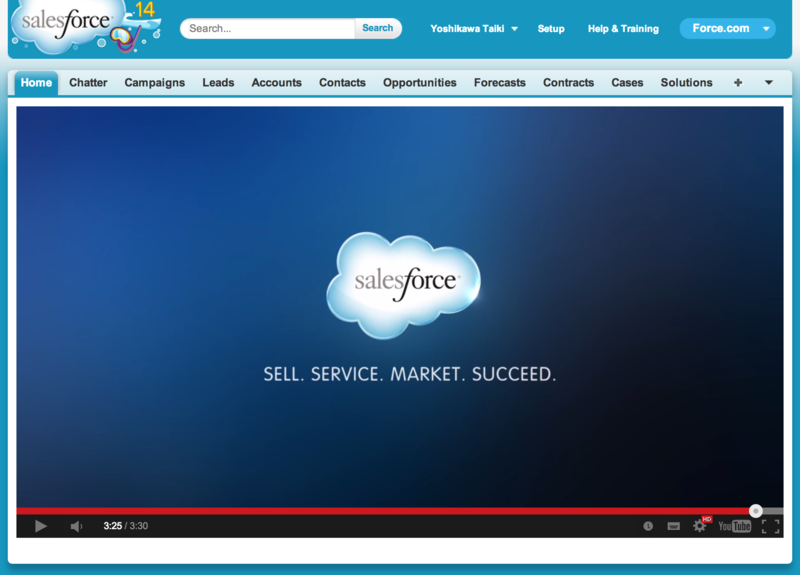Viewport: 800px width, 575px height.
Task: Open the Contracts tab
Action: point(568,83)
